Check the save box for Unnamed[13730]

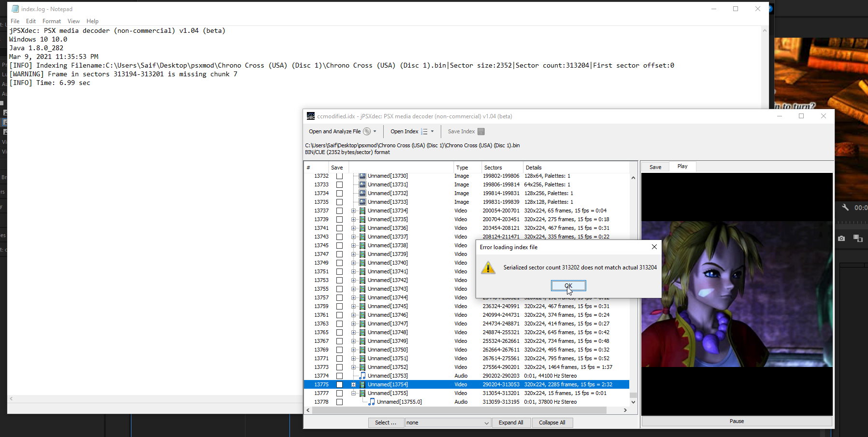[x=339, y=176]
